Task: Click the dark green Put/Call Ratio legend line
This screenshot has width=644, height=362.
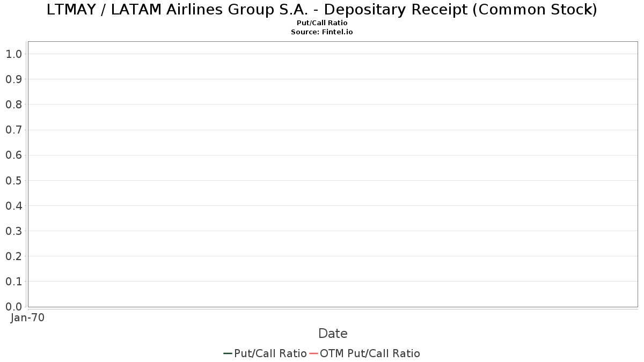Action: 228,353
